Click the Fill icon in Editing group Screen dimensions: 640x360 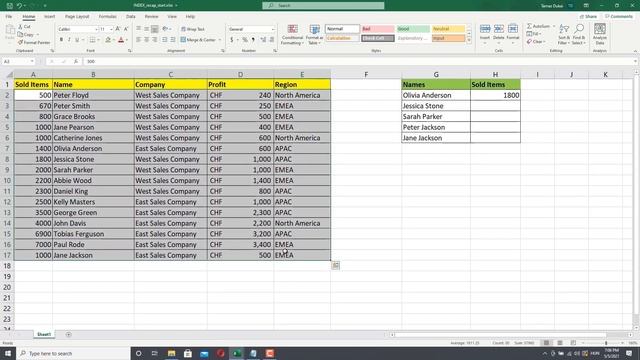529,34
